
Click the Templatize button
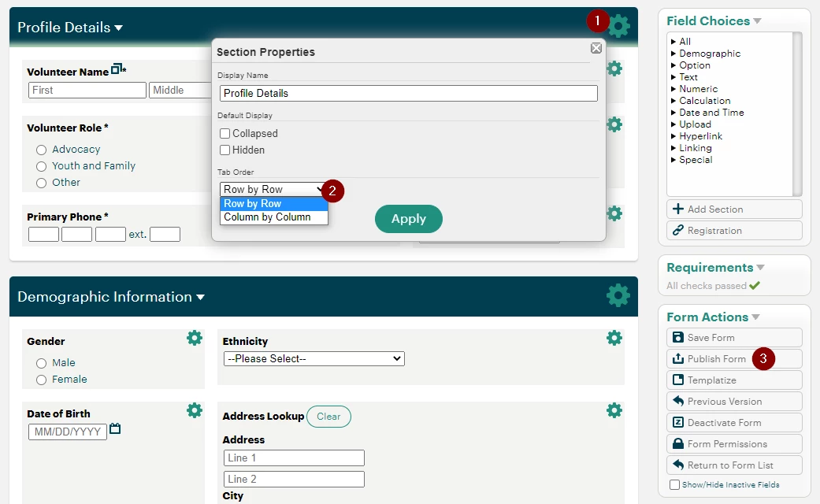click(734, 380)
